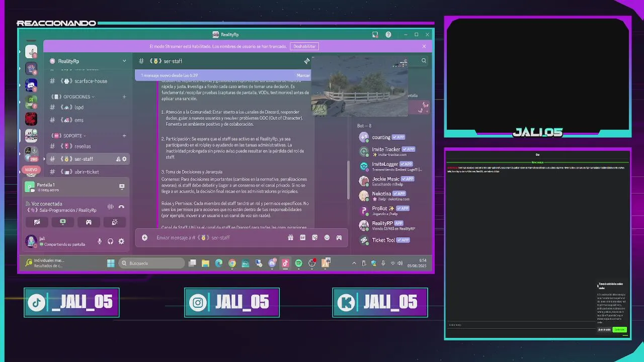Click the Windows Start button
The image size is (644, 362).
point(111,263)
